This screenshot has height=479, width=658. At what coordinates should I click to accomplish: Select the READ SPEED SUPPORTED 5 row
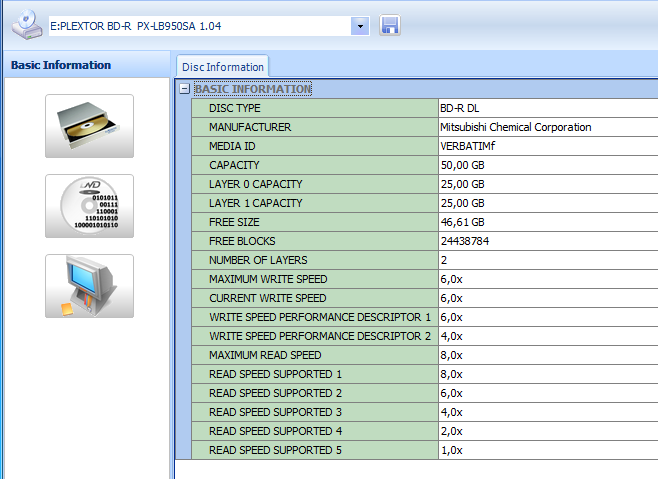point(425,450)
